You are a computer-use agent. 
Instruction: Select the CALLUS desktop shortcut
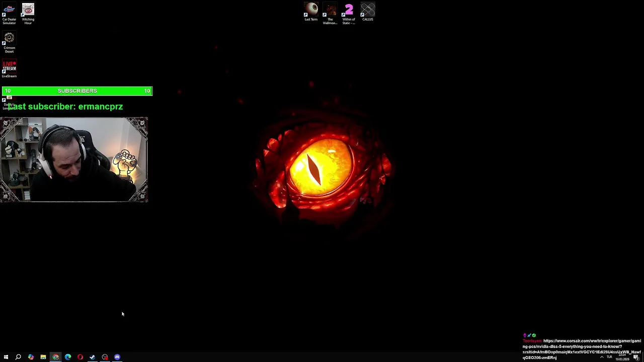tap(368, 12)
